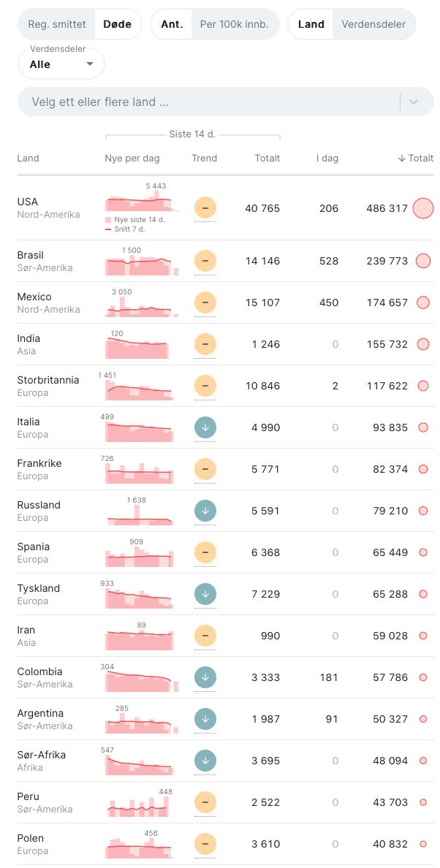Click the downward trend icon for Colombia
Screen dimensions: 440x868
[205, 677]
